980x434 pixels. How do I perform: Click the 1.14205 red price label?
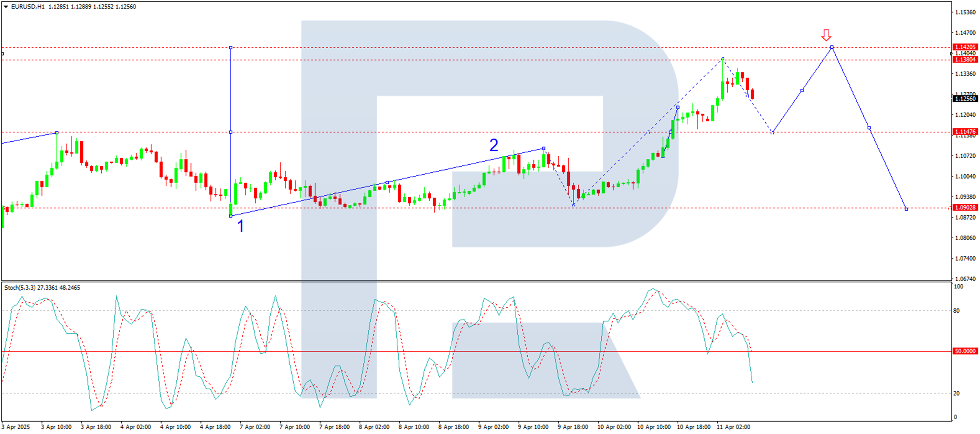965,47
